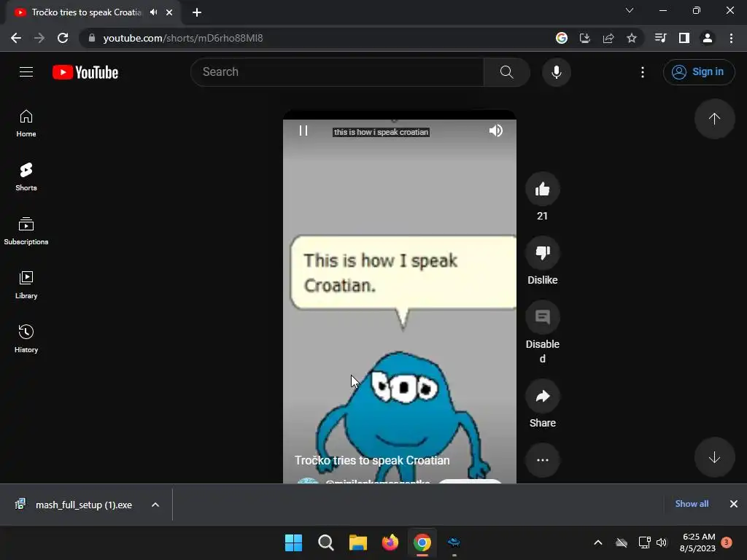Show all downloads

[692, 504]
